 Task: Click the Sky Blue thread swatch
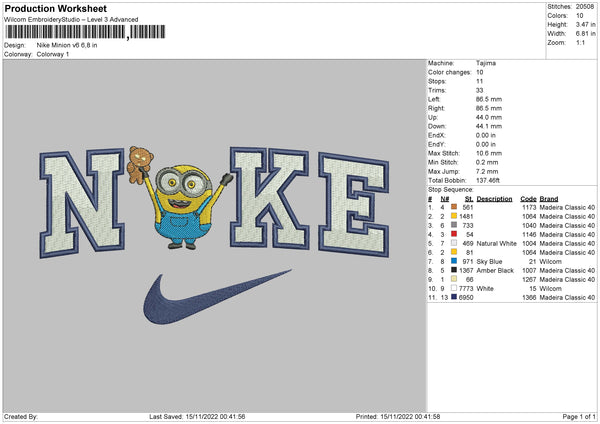pos(455,259)
